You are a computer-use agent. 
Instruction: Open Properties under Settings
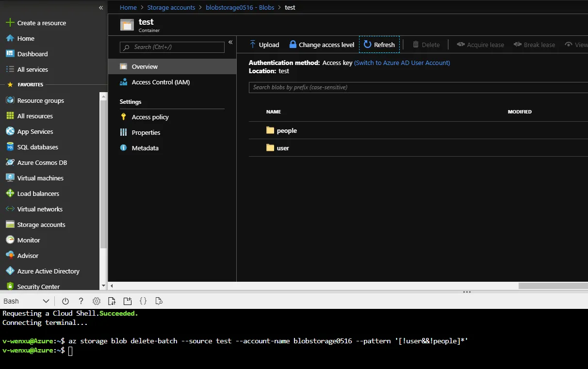click(x=172, y=132)
